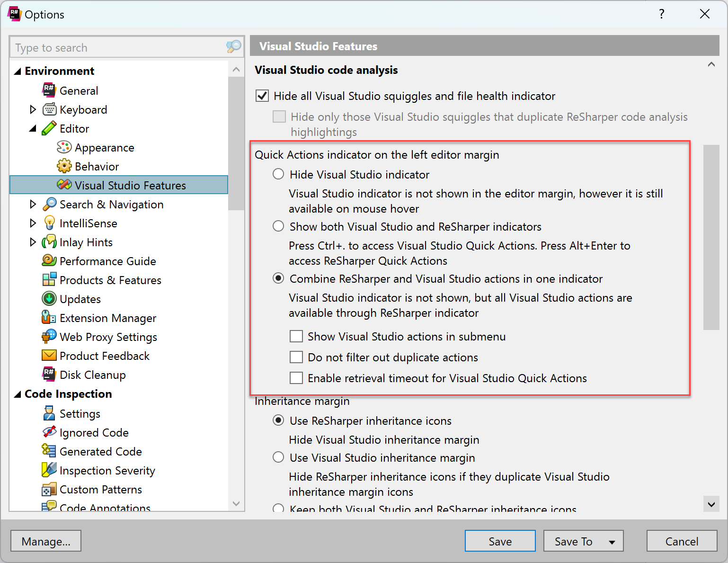Click the Product Feedback envelope icon
728x563 pixels.
[49, 355]
